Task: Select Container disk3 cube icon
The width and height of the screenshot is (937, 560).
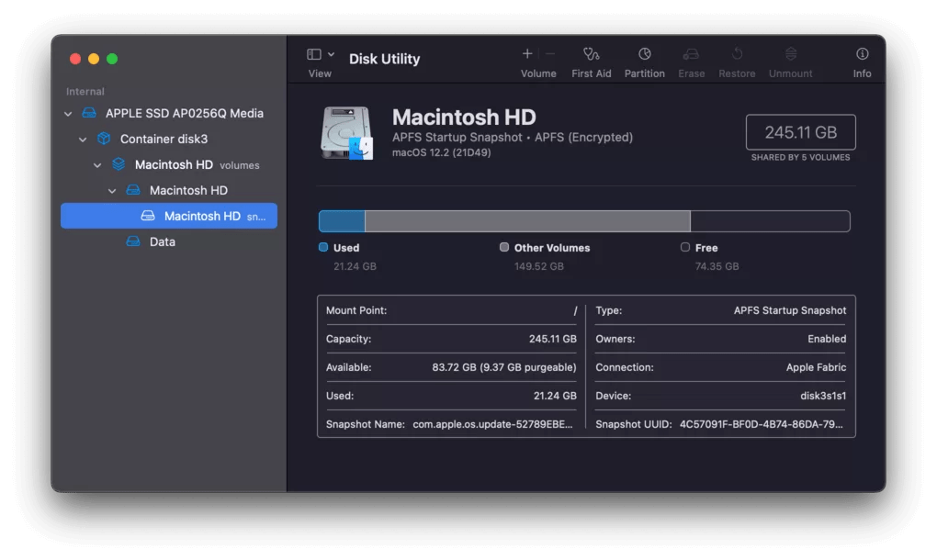Action: click(x=104, y=139)
